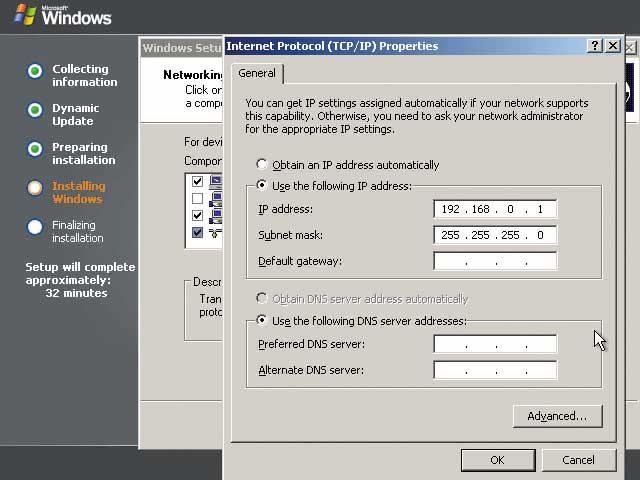The image size is (640, 480).
Task: Click the 'Installing Windows' orange label
Action: click(x=78, y=192)
